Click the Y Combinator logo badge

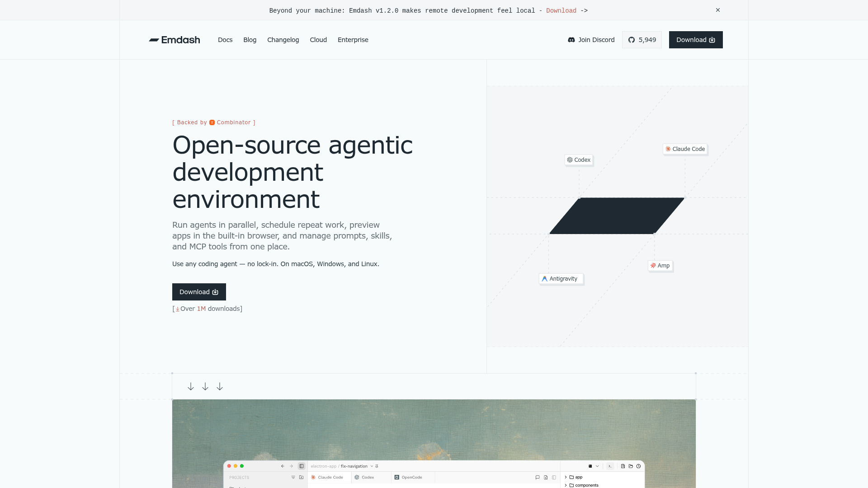coord(212,122)
